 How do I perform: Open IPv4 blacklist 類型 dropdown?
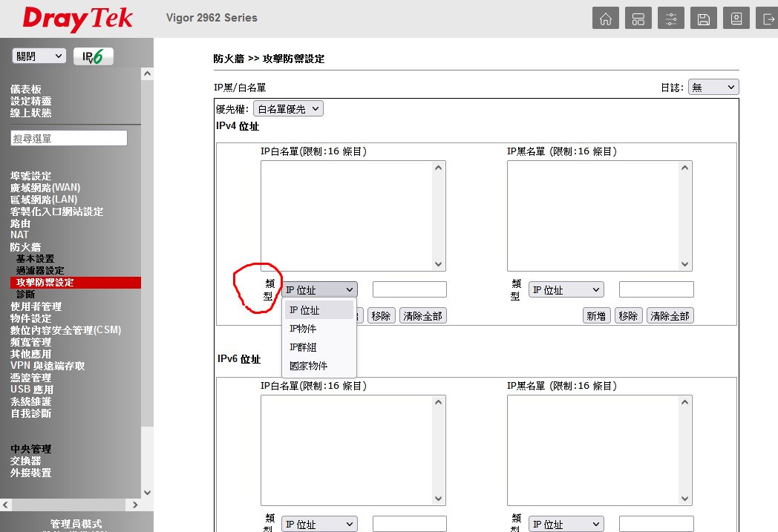pyautogui.click(x=566, y=290)
